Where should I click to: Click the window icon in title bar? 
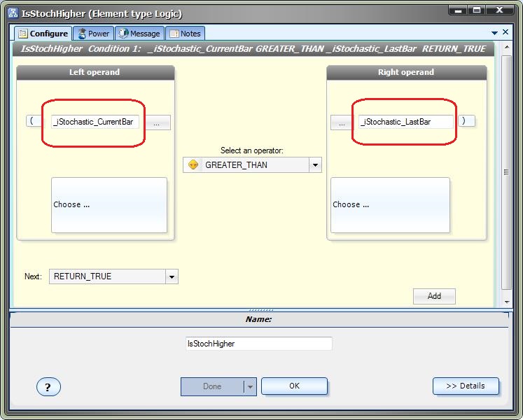12,13
